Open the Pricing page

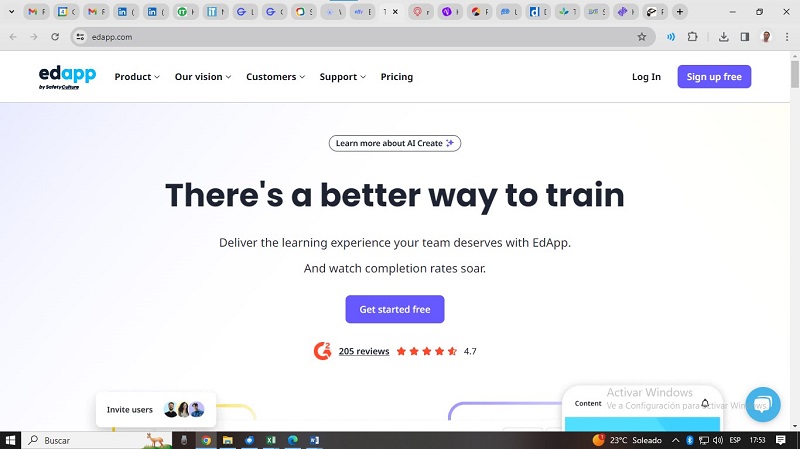[396, 77]
